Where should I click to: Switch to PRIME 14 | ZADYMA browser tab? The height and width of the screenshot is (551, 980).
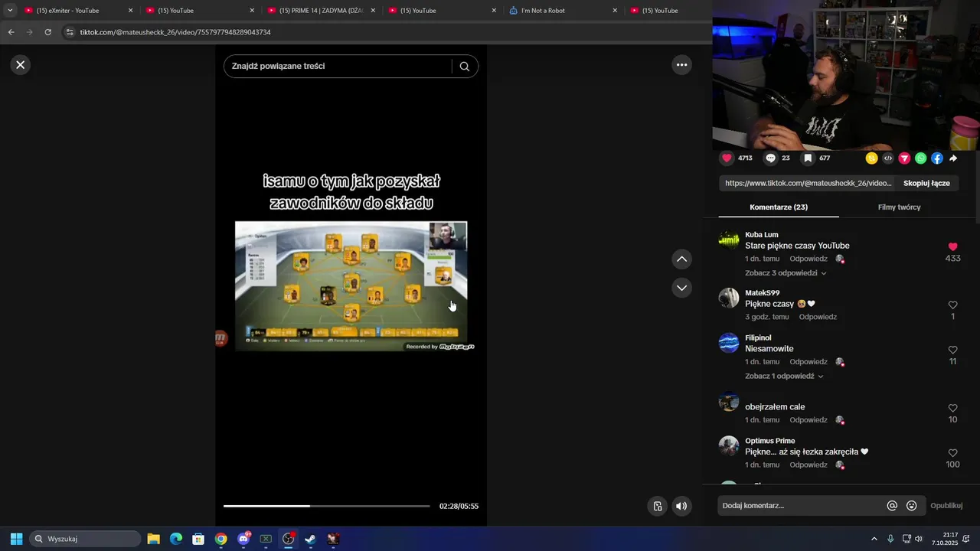pyautogui.click(x=320, y=11)
